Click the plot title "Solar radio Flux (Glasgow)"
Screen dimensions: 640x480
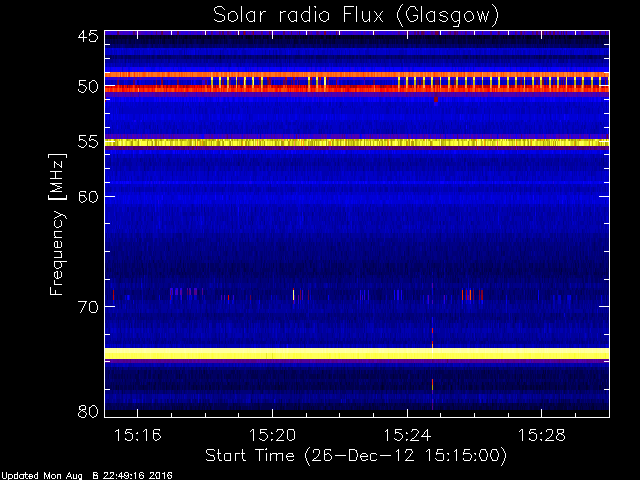(x=356, y=16)
